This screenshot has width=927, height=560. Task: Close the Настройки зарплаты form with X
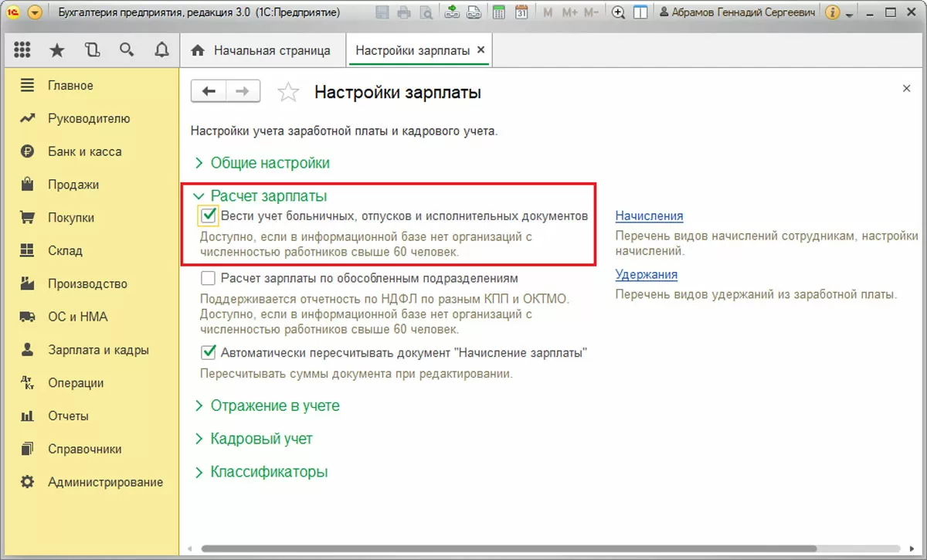(907, 89)
